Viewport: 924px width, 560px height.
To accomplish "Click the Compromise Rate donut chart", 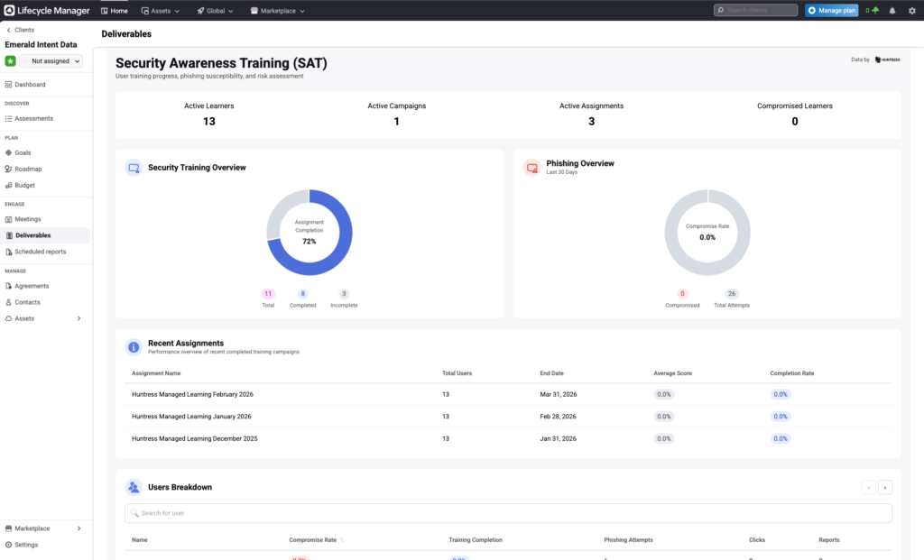I will 707,232.
